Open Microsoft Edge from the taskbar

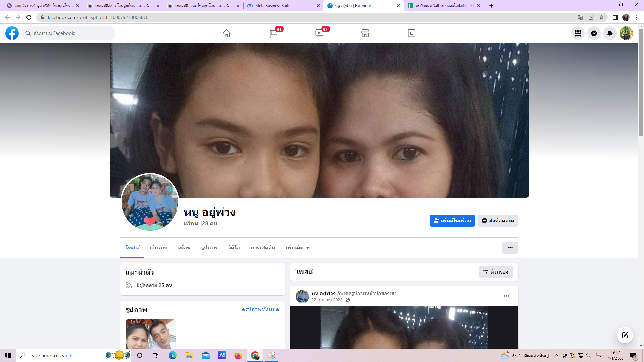click(x=172, y=355)
